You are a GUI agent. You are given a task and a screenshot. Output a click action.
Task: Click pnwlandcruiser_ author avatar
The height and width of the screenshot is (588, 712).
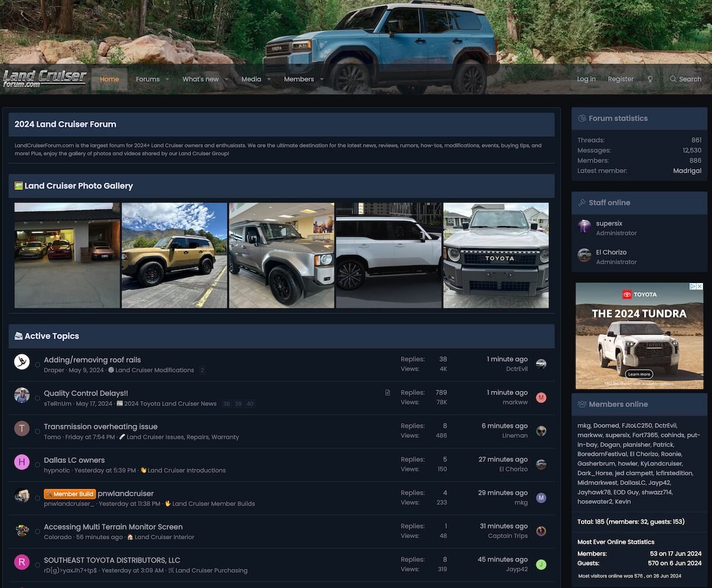tap(22, 495)
